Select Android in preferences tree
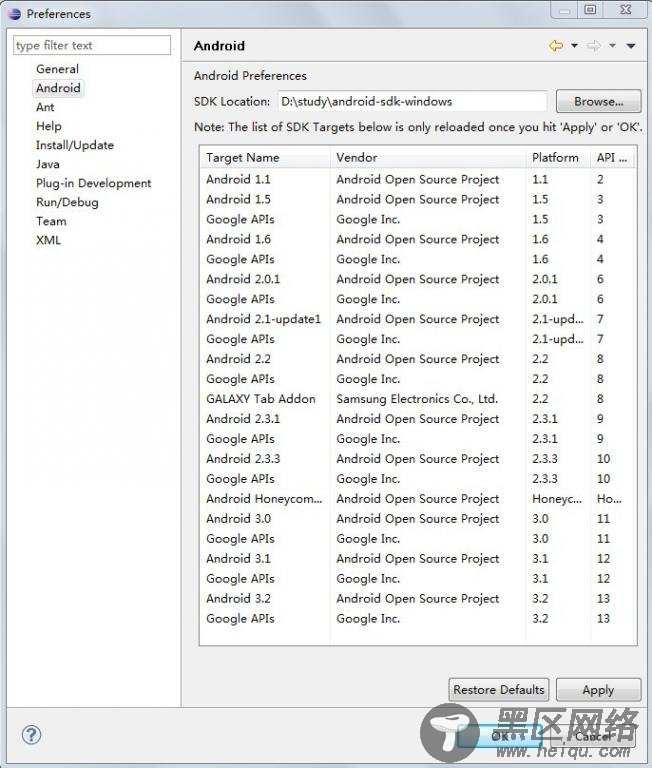Viewport: 652px width, 768px height. point(58,88)
